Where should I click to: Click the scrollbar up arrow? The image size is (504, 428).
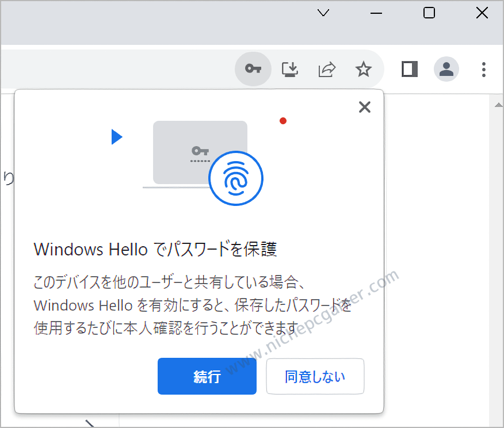point(499,105)
